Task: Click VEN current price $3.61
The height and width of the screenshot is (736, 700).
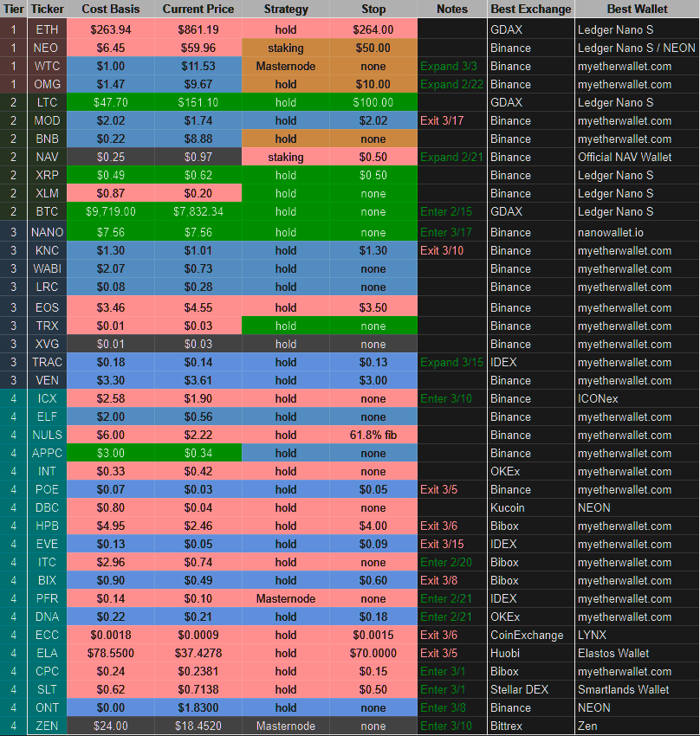Action: (x=198, y=380)
